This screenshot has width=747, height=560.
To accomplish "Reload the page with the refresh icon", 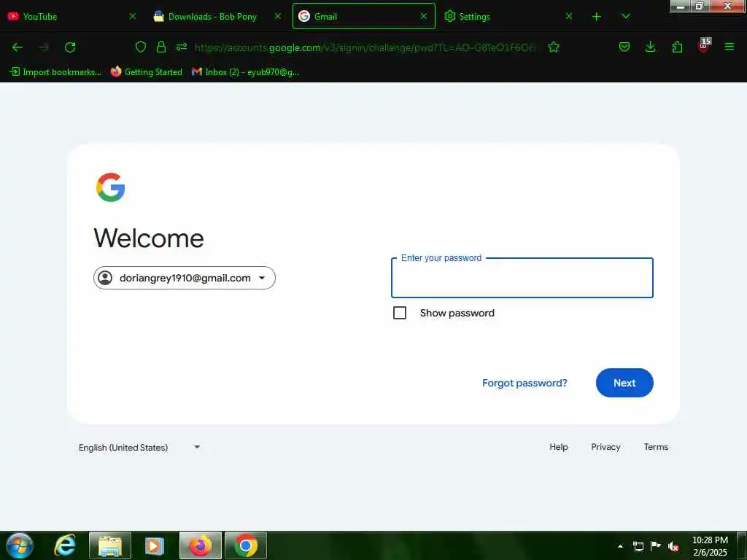I will click(70, 47).
